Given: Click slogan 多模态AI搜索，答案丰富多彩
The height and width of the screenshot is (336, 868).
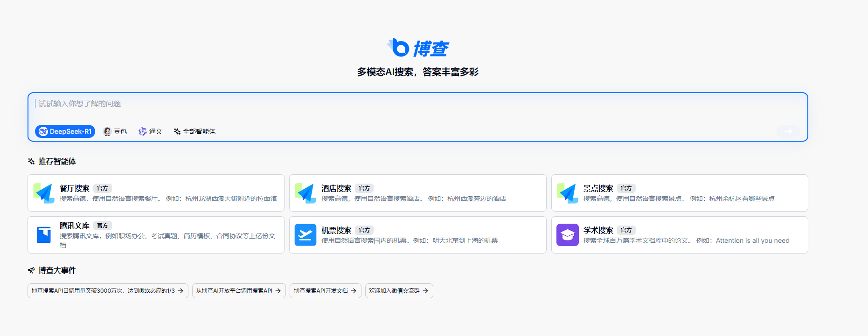Looking at the screenshot, I should point(418,72).
